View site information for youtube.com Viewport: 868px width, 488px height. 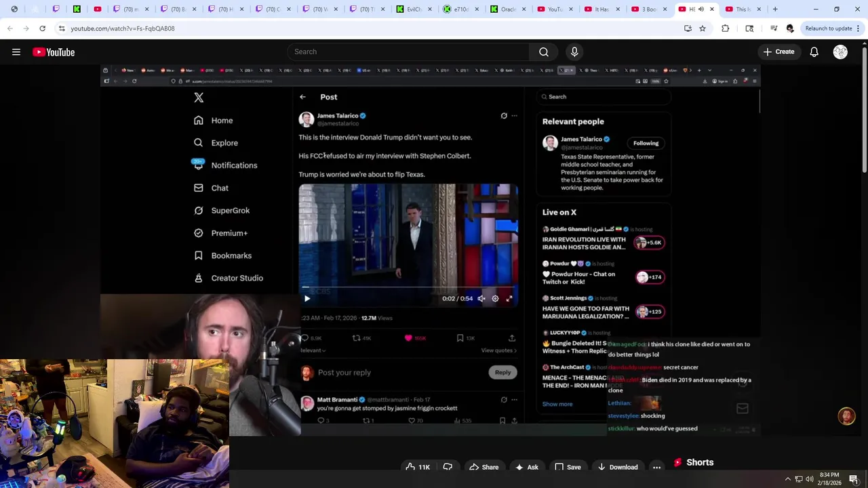62,28
